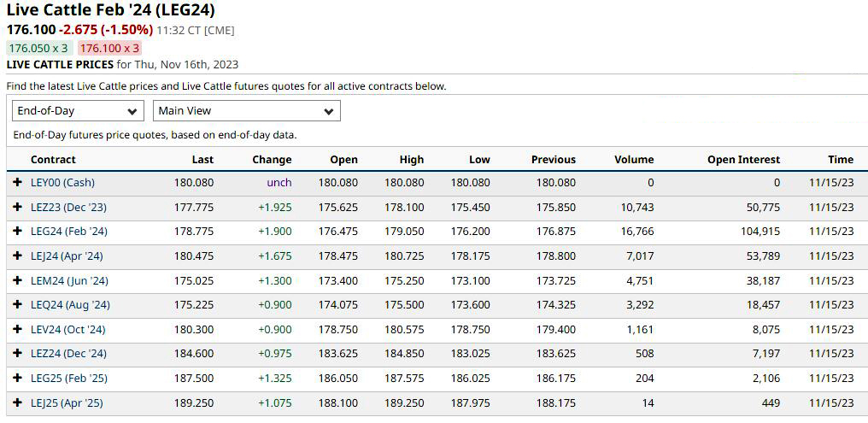Click plus icon beside LEZ24 (Dec '24)

coord(17,354)
